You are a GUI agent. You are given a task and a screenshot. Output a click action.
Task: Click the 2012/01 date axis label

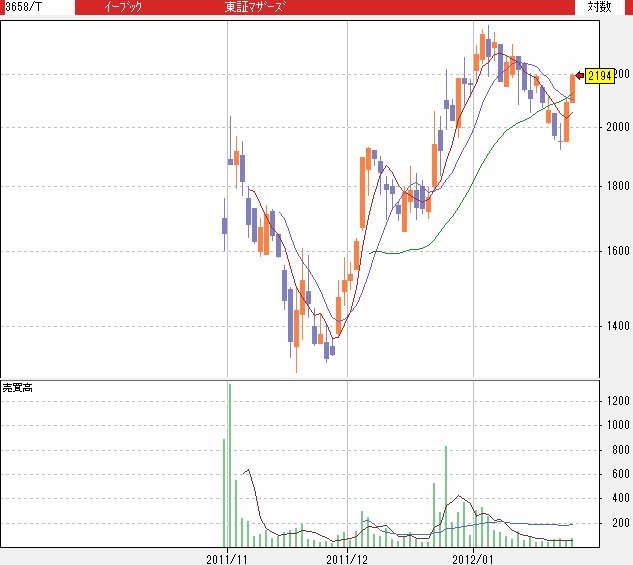pos(473,559)
